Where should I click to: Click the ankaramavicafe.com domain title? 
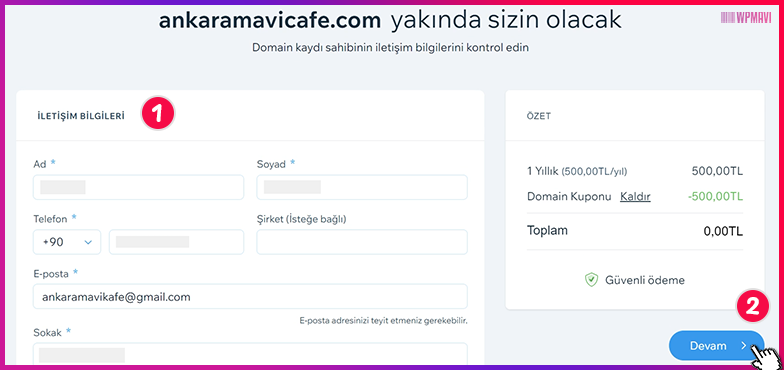pyautogui.click(x=270, y=20)
